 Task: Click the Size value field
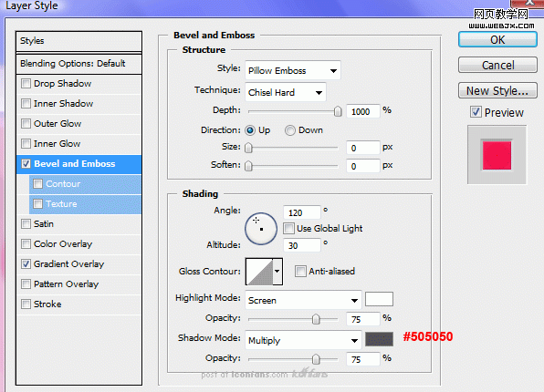pos(363,148)
